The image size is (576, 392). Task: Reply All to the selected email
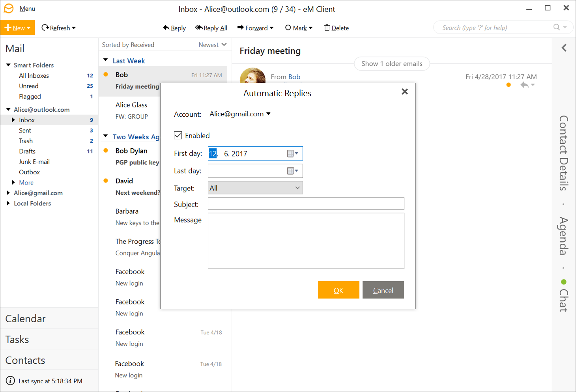tap(211, 28)
